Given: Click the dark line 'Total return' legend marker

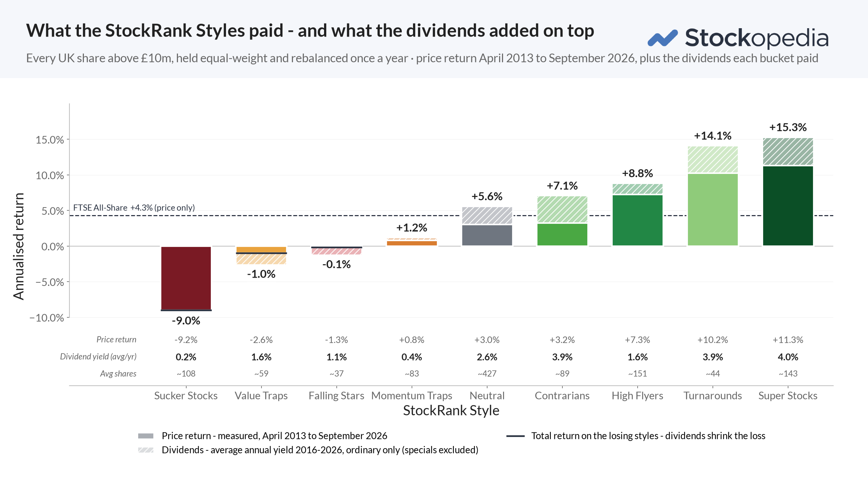Looking at the screenshot, I should click(x=516, y=436).
